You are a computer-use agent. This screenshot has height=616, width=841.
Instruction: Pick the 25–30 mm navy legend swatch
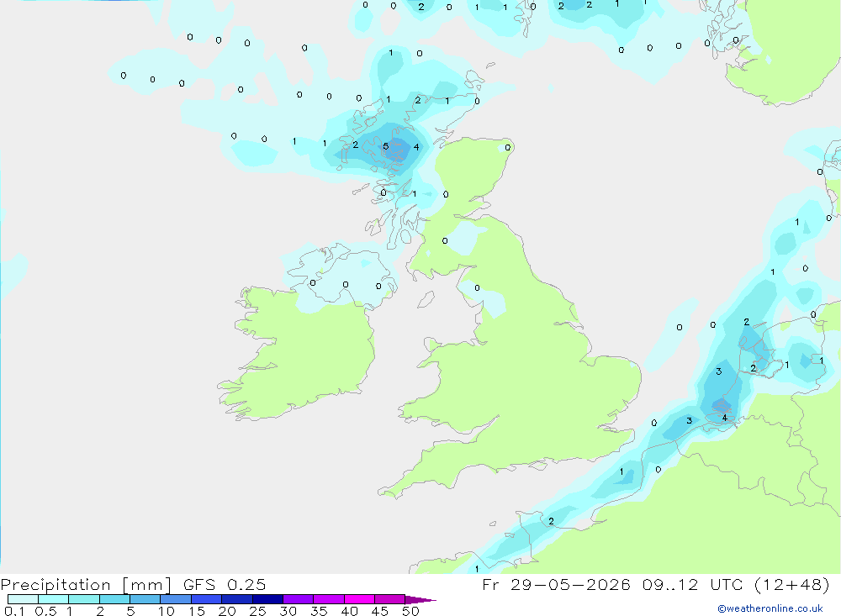point(267,599)
